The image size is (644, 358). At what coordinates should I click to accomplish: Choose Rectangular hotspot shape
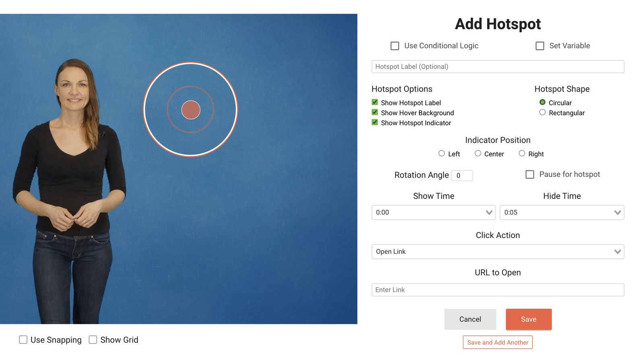coord(543,112)
